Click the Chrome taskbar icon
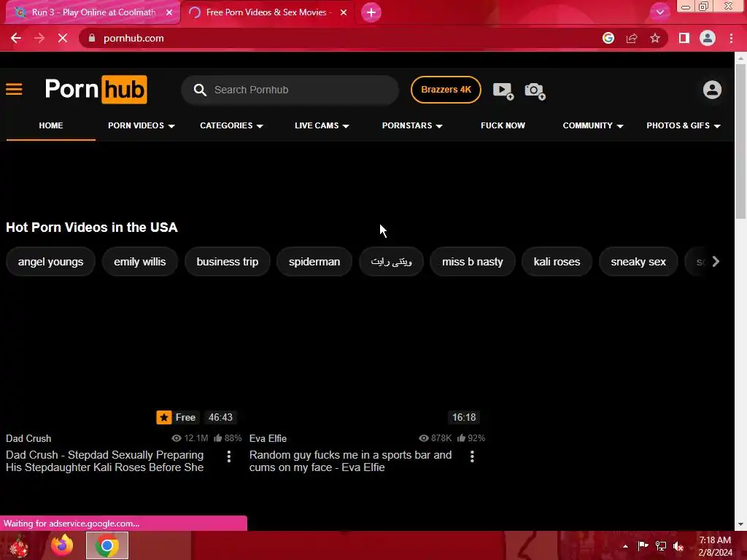 click(x=107, y=545)
